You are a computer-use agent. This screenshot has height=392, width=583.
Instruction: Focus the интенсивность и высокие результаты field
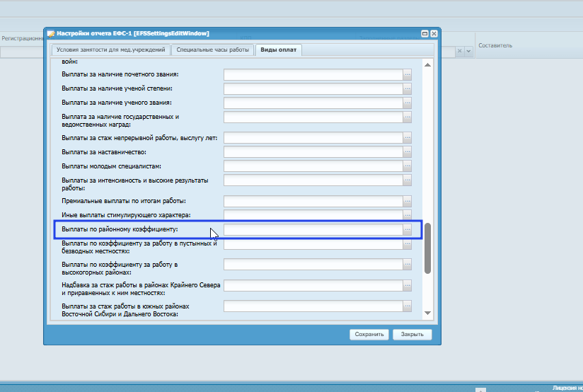313,180
